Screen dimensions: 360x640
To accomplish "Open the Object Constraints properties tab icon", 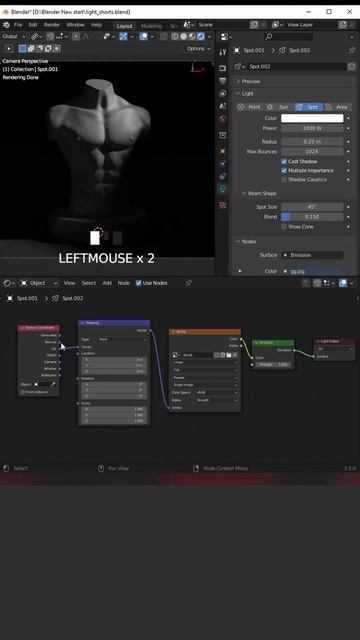I will click(222, 176).
